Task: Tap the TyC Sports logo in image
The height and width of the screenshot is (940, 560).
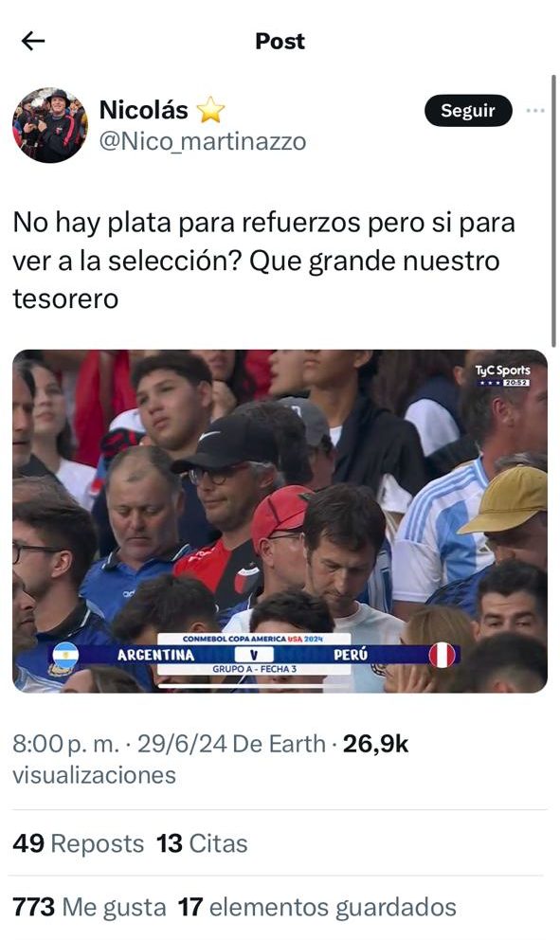Action: [502, 374]
